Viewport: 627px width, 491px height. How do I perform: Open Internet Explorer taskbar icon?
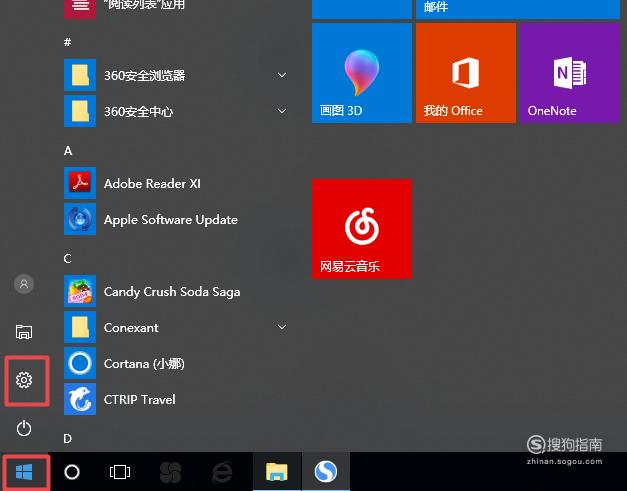(x=222, y=472)
